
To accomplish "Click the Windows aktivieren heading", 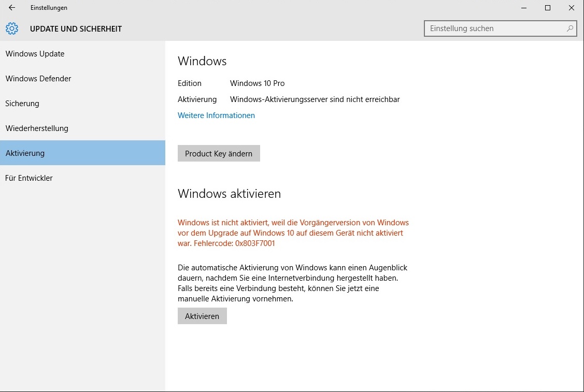I will pyautogui.click(x=229, y=194).
